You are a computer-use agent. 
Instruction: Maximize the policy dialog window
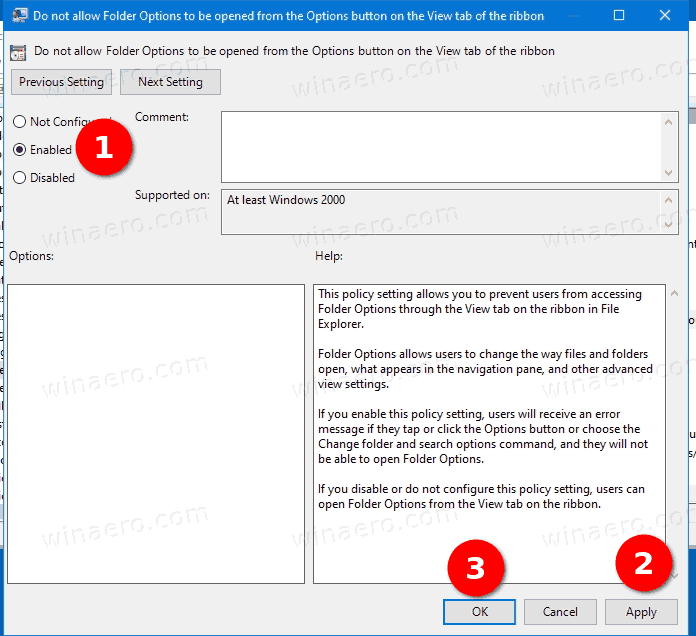(x=619, y=16)
